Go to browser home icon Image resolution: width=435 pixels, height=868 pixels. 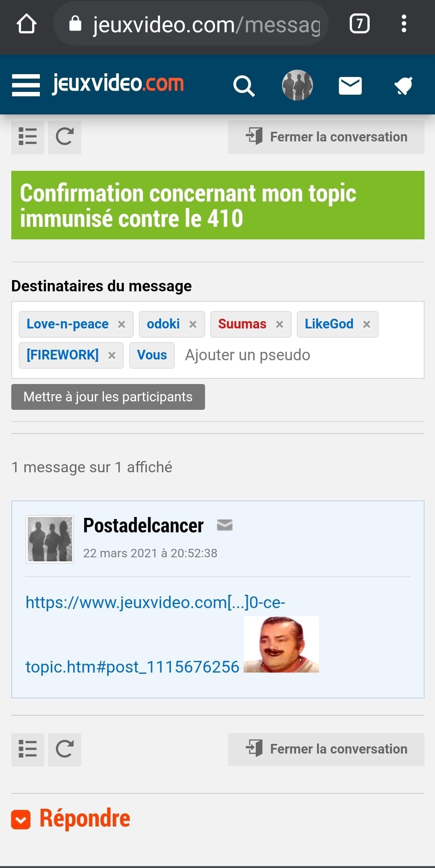pos(27,24)
